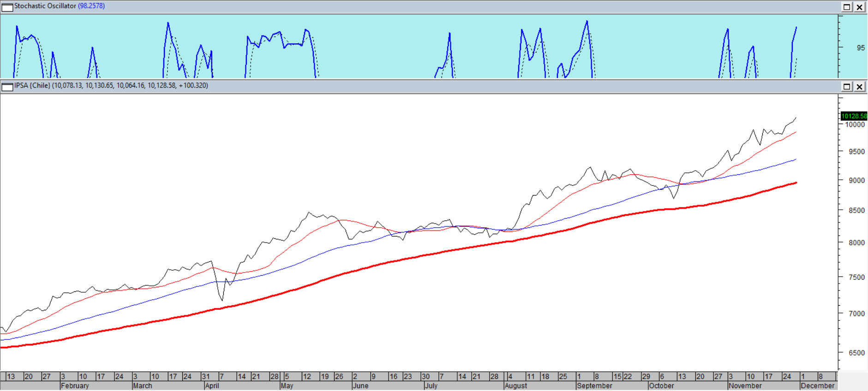The height and width of the screenshot is (391, 868).
Task: Open the IPSA price panel menu icon
Action: click(x=7, y=87)
